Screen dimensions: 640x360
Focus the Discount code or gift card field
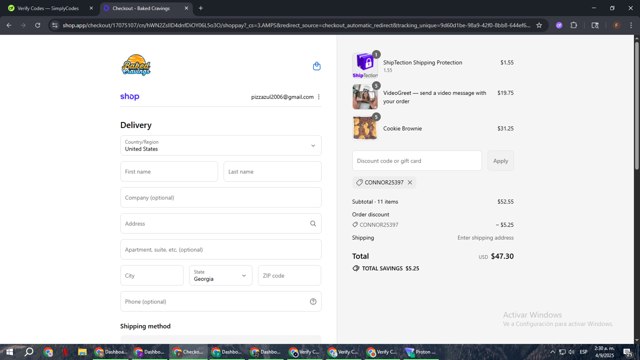417,161
